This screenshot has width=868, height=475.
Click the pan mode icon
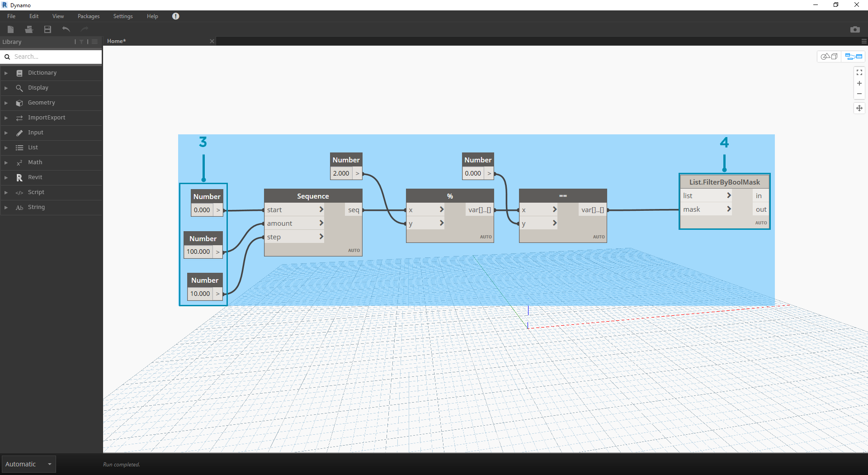pyautogui.click(x=859, y=108)
